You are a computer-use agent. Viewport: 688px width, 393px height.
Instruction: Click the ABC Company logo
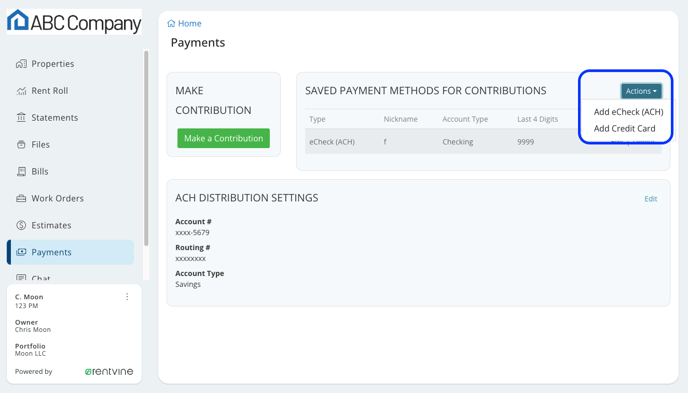tap(74, 21)
